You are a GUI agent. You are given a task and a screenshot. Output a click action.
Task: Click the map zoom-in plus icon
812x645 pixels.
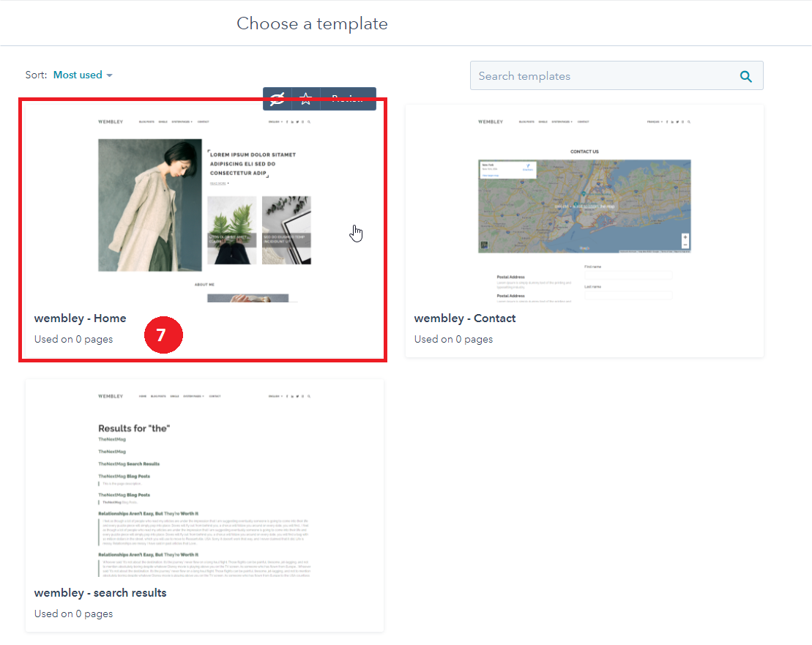pos(685,238)
